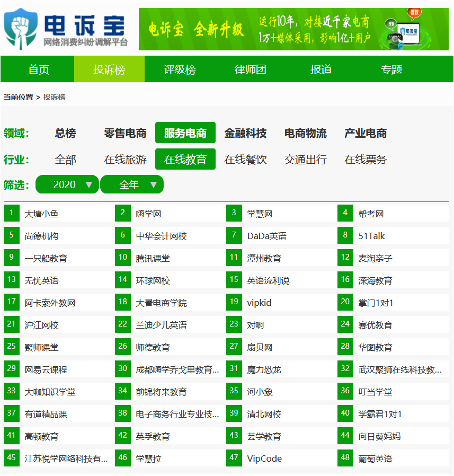Open the 武汉聚狮在线科技教 entry
454x476 pixels.
(x=393, y=369)
